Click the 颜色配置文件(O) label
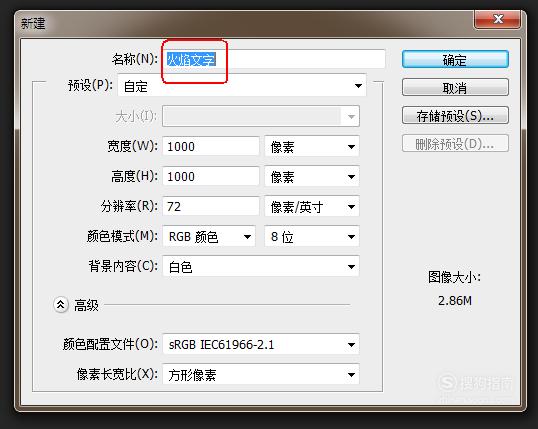The image size is (538, 429). tap(110, 344)
